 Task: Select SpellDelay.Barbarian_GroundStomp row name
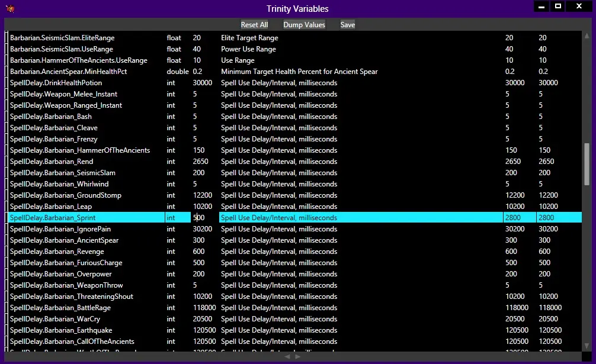click(x=65, y=195)
